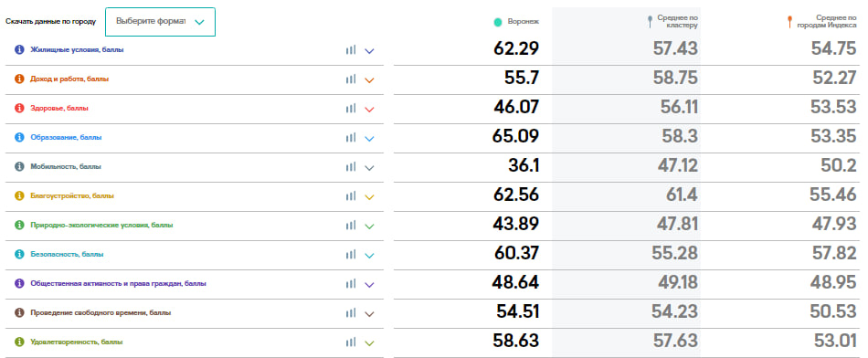Click the info icon beside Безопасность

(x=19, y=255)
